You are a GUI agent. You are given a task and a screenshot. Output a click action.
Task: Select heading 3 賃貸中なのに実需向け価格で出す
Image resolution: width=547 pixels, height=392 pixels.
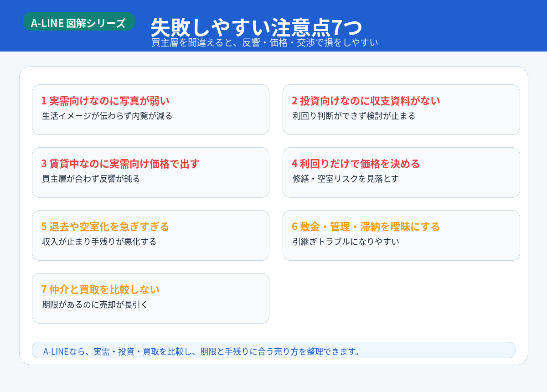tap(120, 163)
